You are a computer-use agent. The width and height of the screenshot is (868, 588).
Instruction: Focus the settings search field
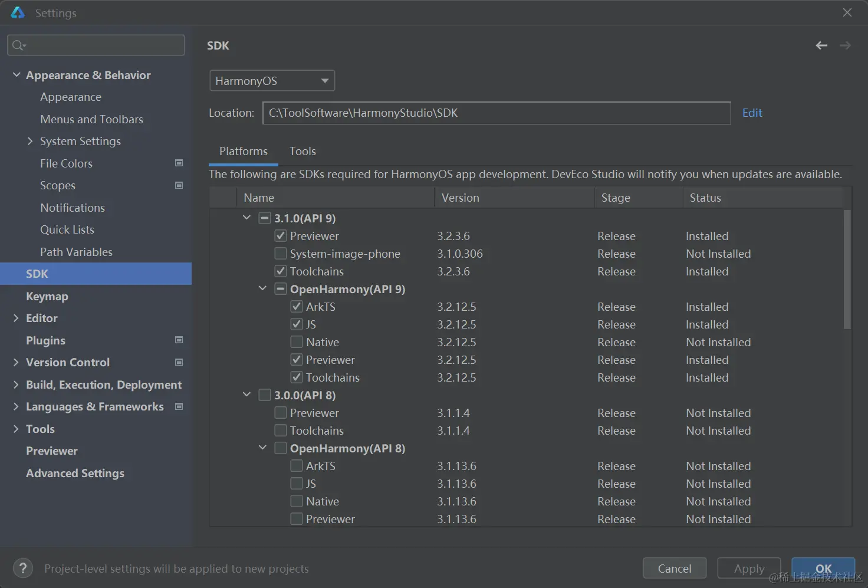(96, 45)
